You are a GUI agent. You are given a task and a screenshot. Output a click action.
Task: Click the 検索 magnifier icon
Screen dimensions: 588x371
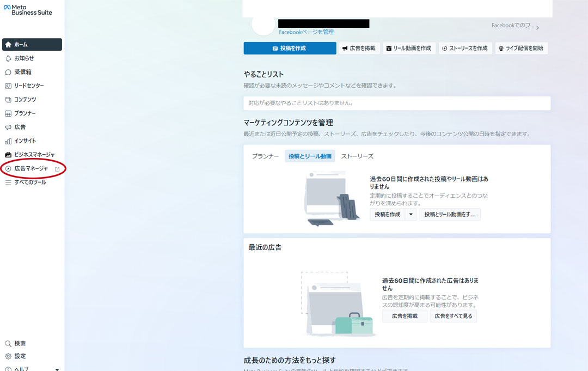click(x=8, y=344)
